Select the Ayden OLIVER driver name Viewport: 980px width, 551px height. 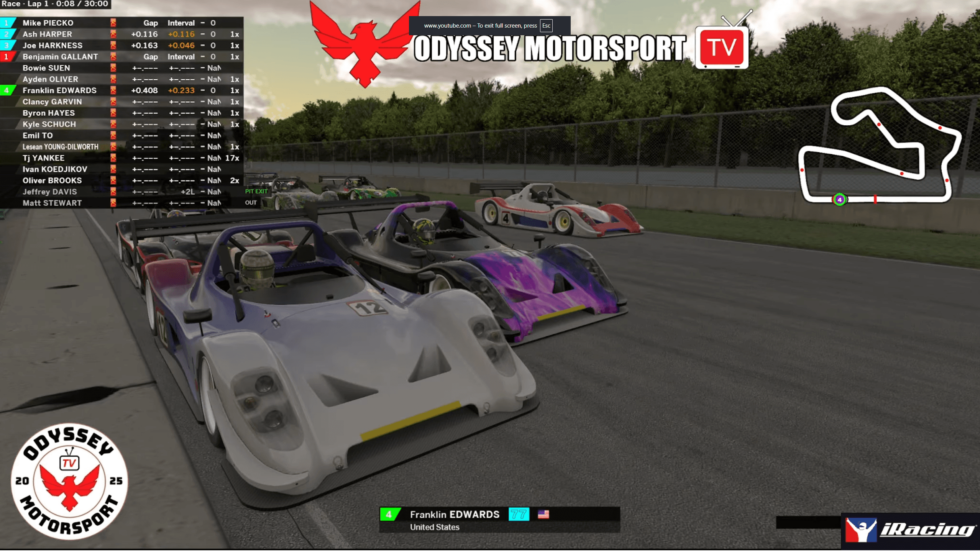[x=50, y=79]
